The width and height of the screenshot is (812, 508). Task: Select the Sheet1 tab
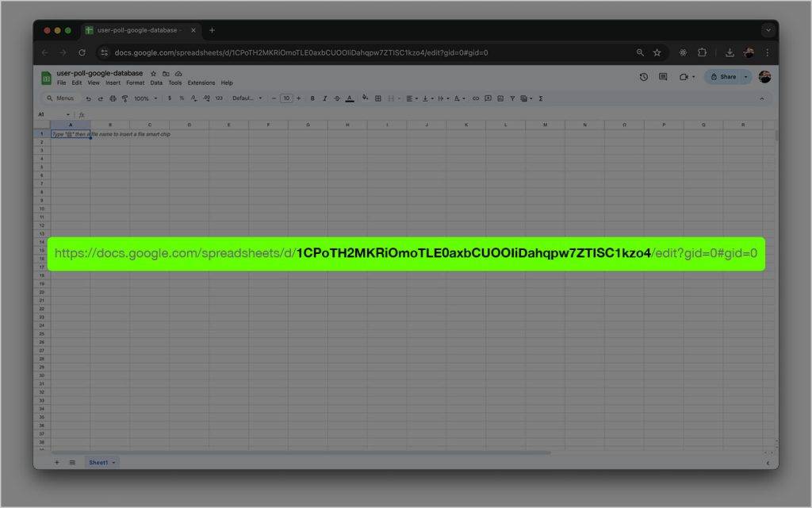click(101, 463)
